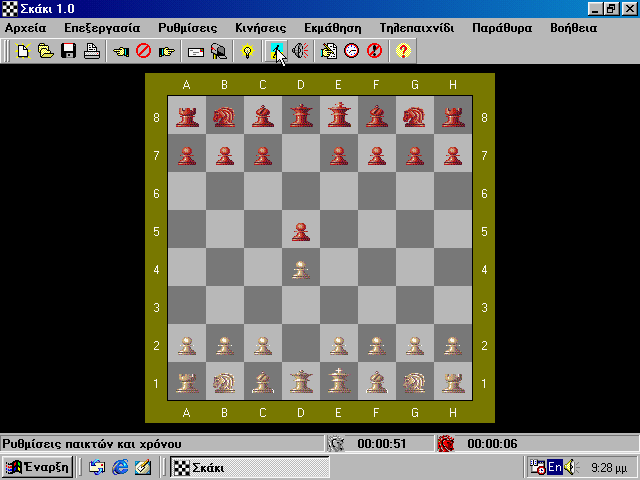Select the white knight on G1
Screen dimensions: 640x480
click(x=415, y=383)
